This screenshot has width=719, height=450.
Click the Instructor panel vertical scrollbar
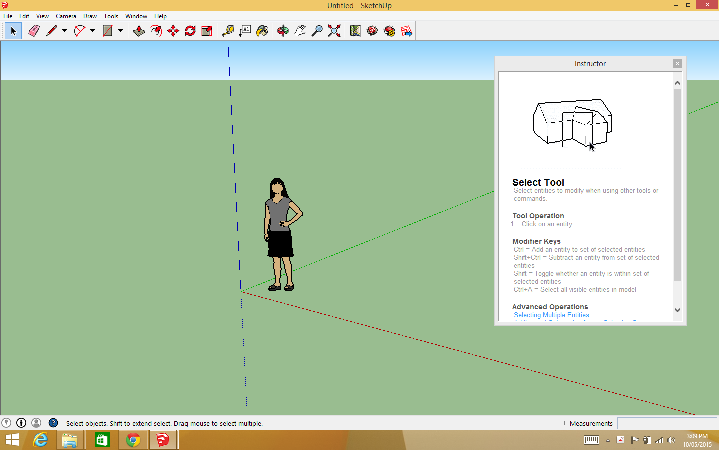pyautogui.click(x=677, y=180)
